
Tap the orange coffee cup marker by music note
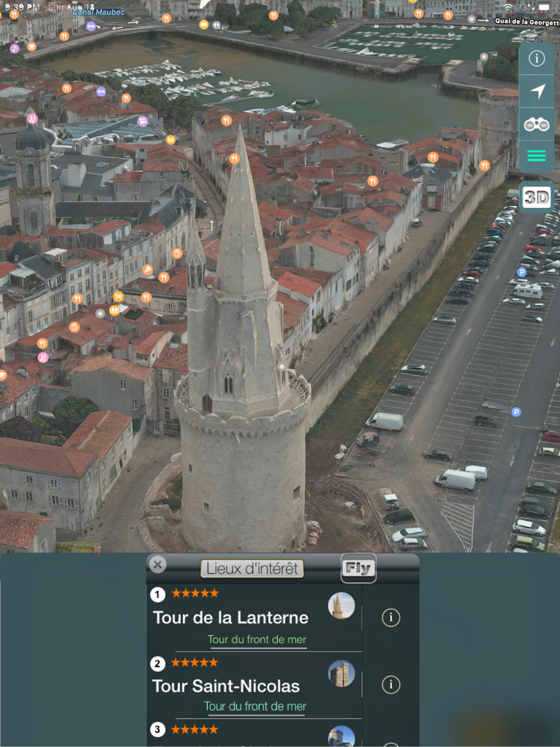(31, 46)
